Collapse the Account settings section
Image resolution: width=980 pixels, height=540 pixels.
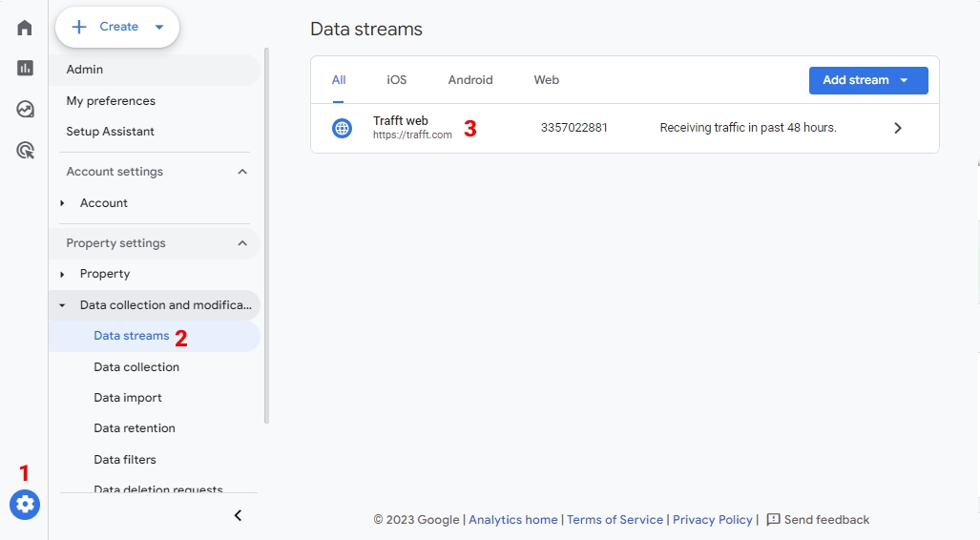[x=242, y=172]
